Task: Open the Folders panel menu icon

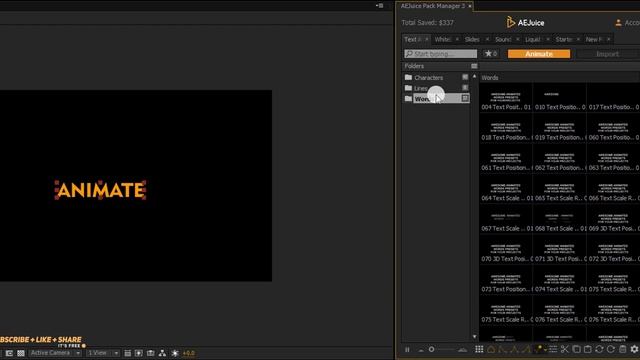Action: coord(474,66)
